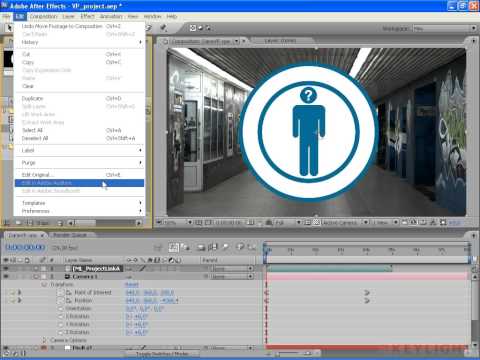The height and width of the screenshot is (360, 480).
Task: Open the Purge submenu
Action: (79, 163)
